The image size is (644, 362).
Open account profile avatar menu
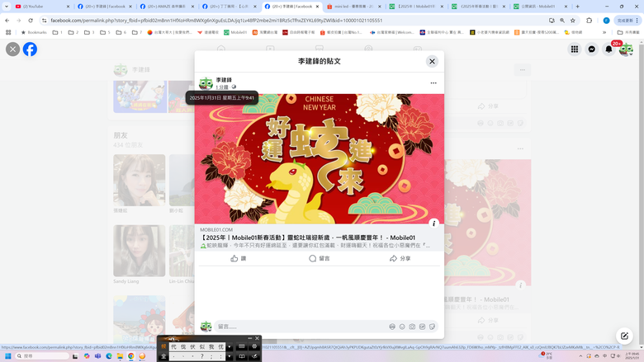point(626,49)
